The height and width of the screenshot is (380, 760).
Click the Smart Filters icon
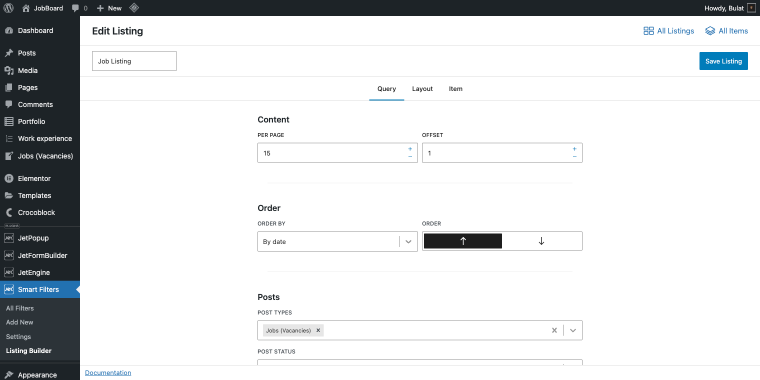[9, 290]
